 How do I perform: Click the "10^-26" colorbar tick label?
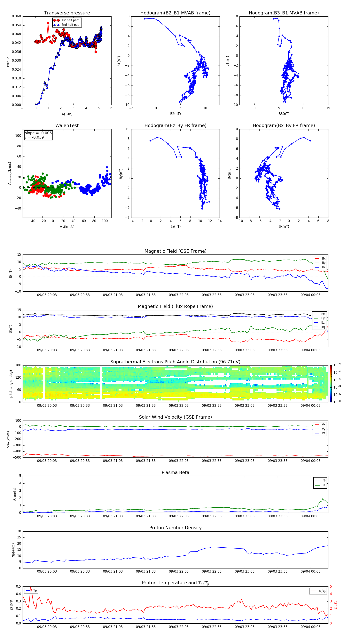337,365
